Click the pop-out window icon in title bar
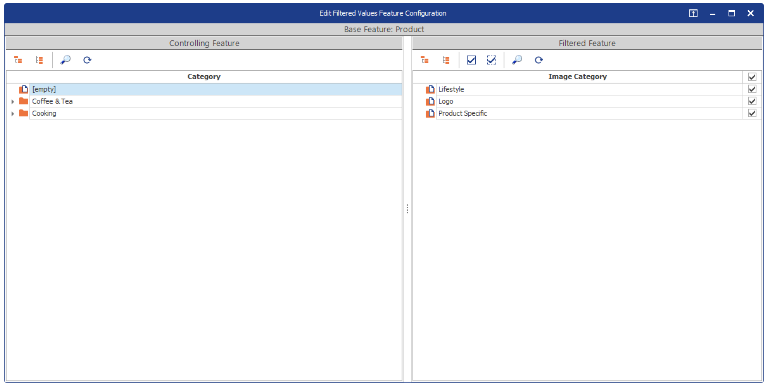This screenshot has width=768, height=385. point(693,13)
